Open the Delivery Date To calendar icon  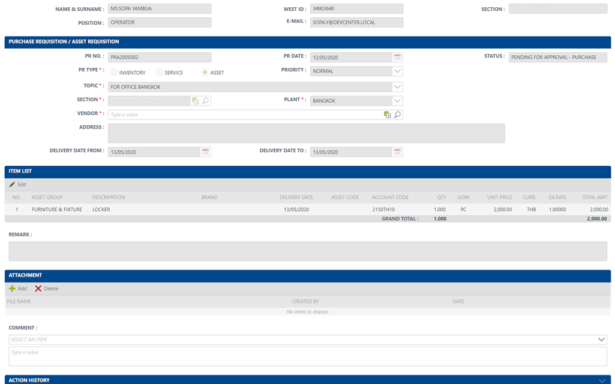[x=397, y=152]
